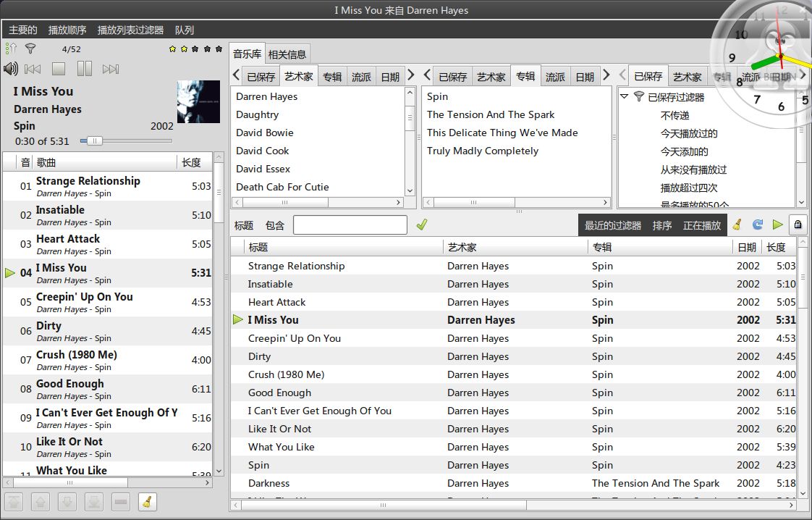Set the rating to three stars
The height and width of the screenshot is (520, 812).
pyautogui.click(x=195, y=49)
